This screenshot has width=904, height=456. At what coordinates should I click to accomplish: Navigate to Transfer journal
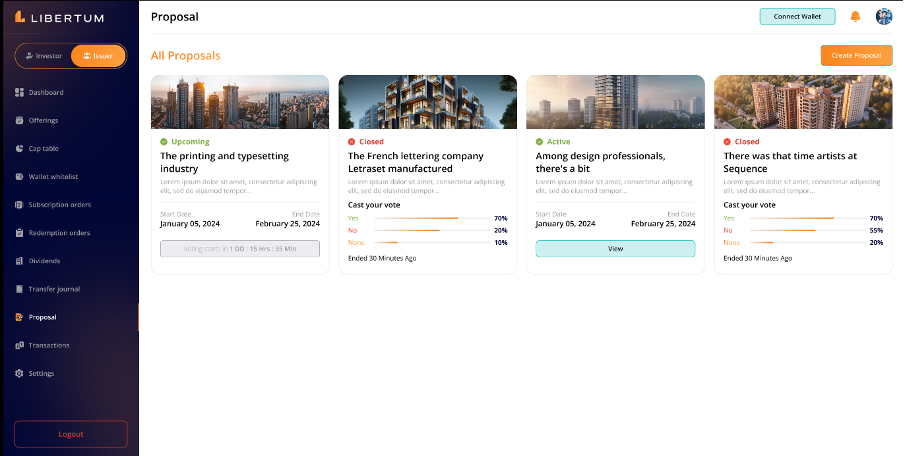[54, 289]
